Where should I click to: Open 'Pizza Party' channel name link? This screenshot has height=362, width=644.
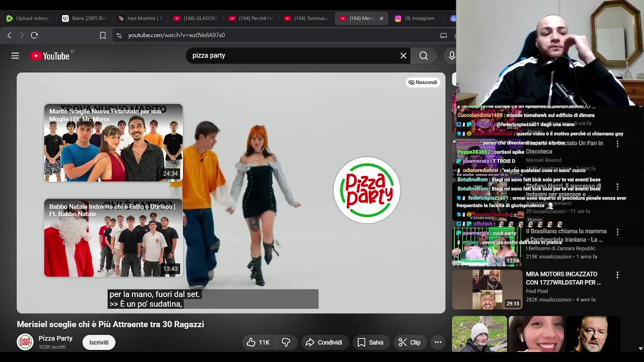pos(55,338)
